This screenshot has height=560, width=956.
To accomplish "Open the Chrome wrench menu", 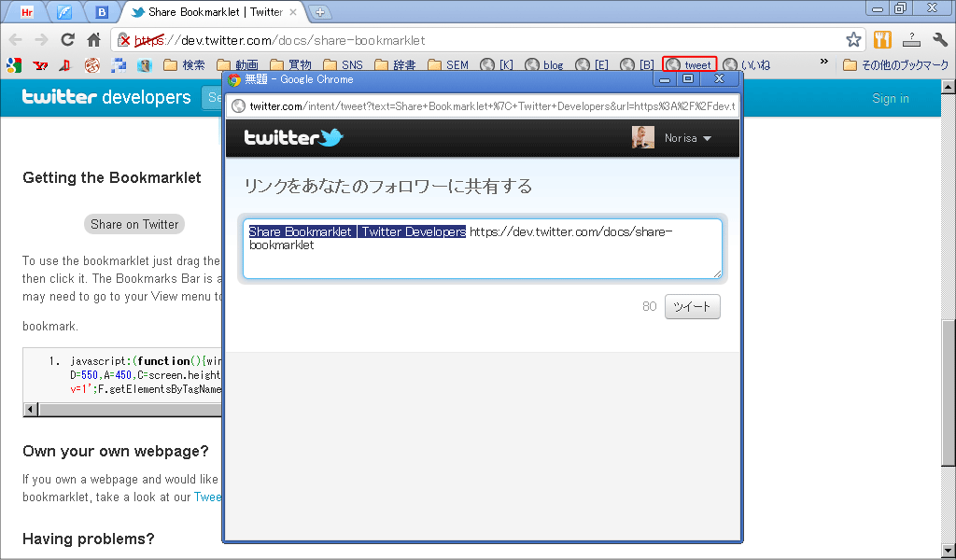I will pyautogui.click(x=940, y=40).
